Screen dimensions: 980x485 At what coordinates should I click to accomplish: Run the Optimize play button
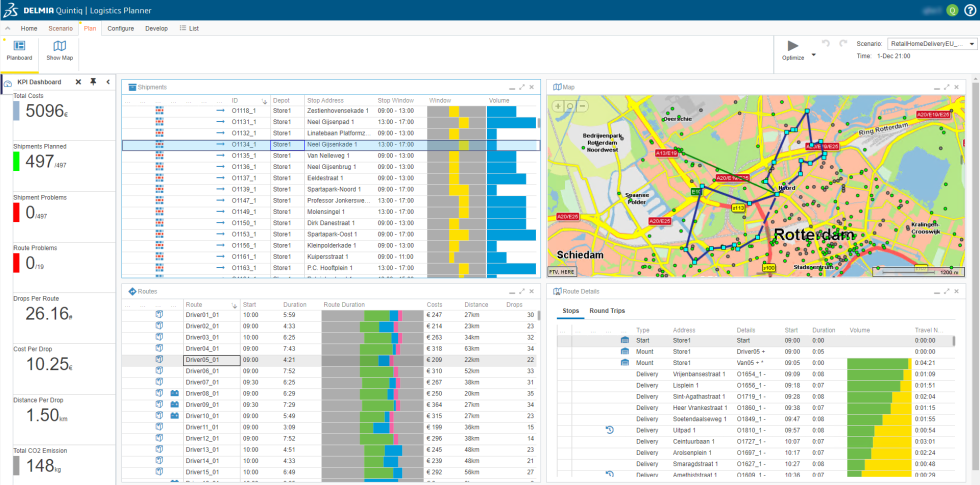793,45
